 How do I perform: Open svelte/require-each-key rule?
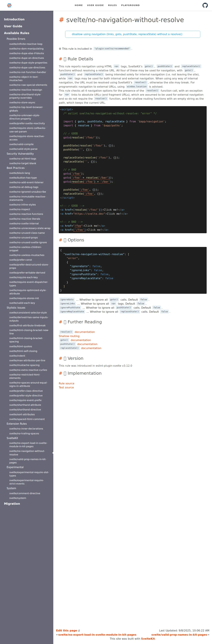point(24,278)
